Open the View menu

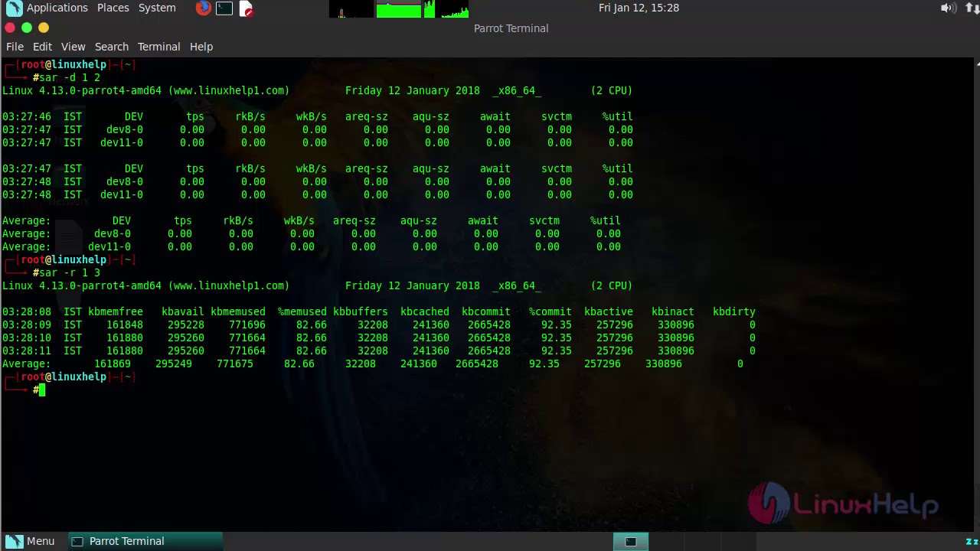pos(73,47)
